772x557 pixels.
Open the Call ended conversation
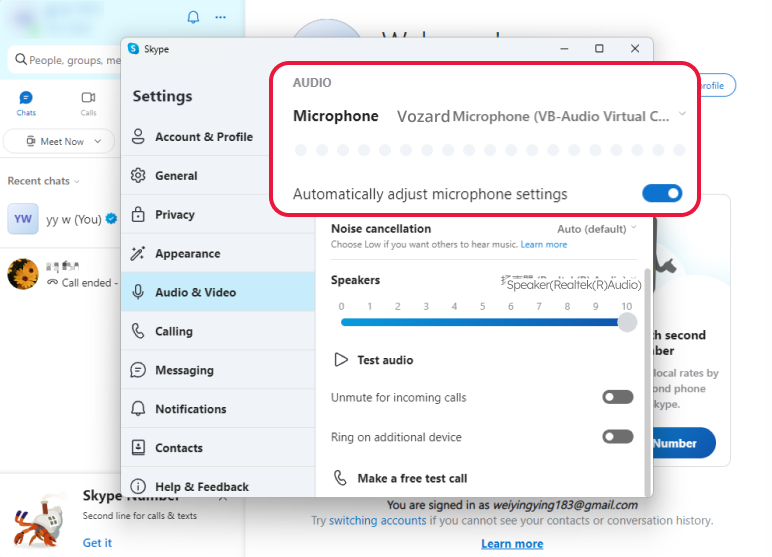point(61,274)
